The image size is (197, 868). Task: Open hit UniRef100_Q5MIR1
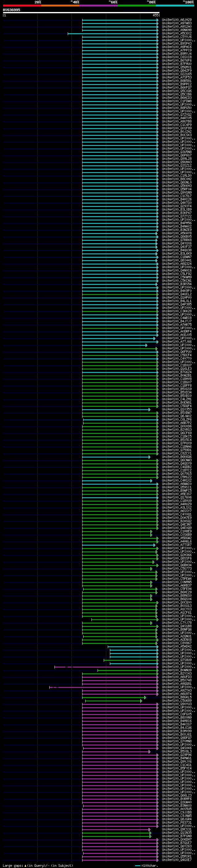click(x=176, y=856)
